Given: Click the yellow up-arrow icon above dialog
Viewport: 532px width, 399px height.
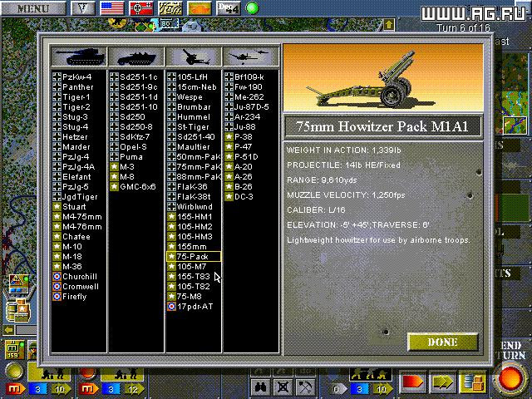Looking at the screenshot, I should [x=389, y=25].
